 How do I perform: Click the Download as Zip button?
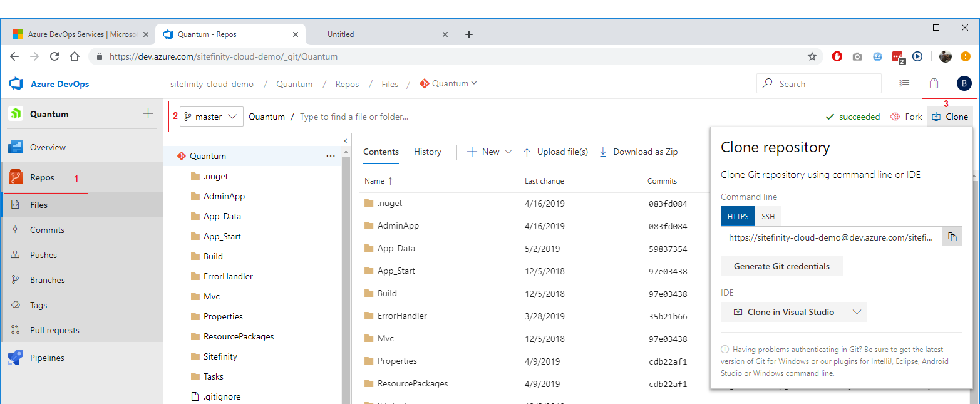coord(639,152)
